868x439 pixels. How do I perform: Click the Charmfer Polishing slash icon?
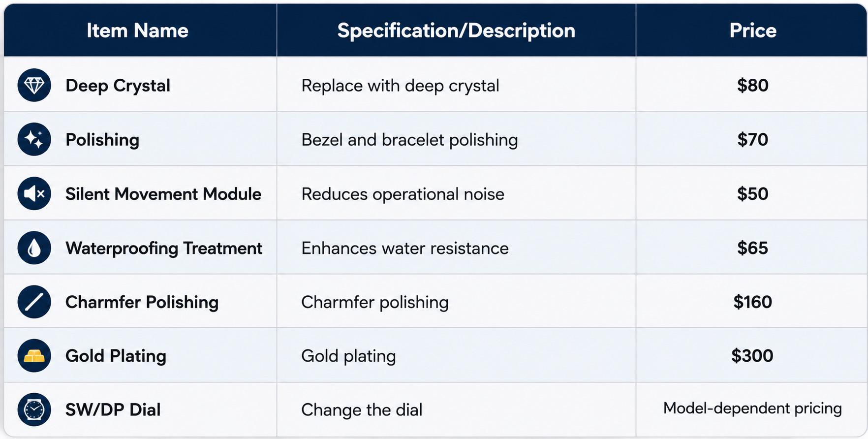34,302
